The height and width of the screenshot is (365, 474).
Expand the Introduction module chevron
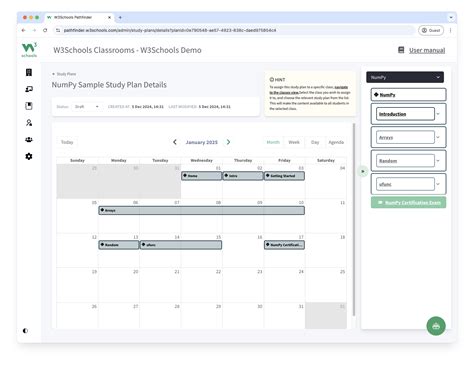pos(438,114)
